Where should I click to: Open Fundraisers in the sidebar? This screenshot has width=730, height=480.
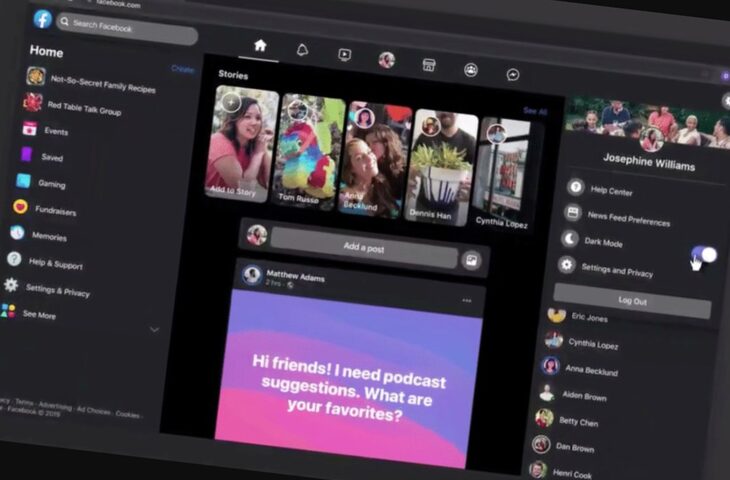pyautogui.click(x=45, y=209)
